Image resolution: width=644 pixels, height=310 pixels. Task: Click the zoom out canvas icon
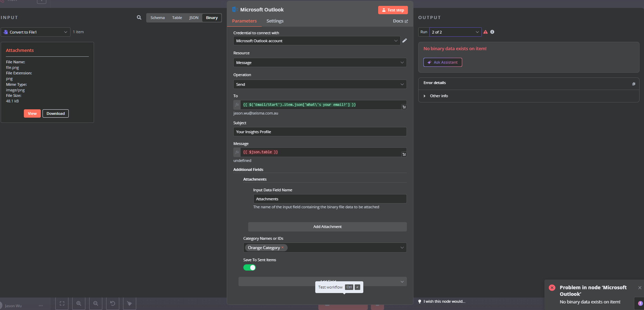point(96,303)
